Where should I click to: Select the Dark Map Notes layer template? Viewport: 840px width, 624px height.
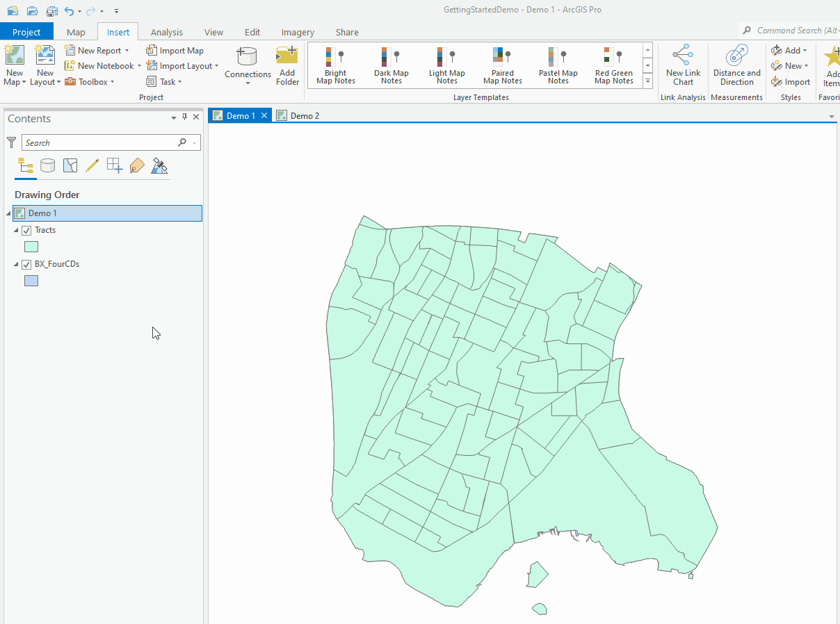point(391,65)
